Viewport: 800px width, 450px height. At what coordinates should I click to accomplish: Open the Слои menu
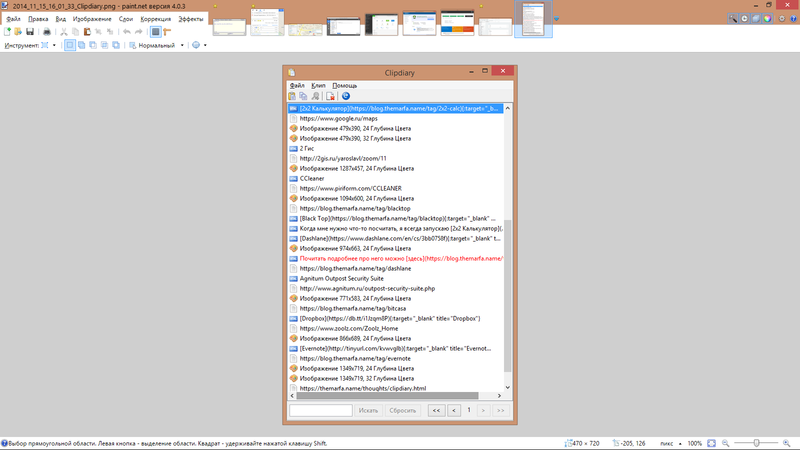(126, 19)
